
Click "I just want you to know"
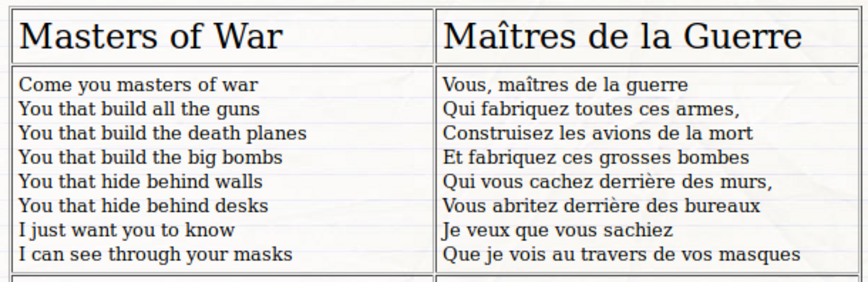coord(126,230)
